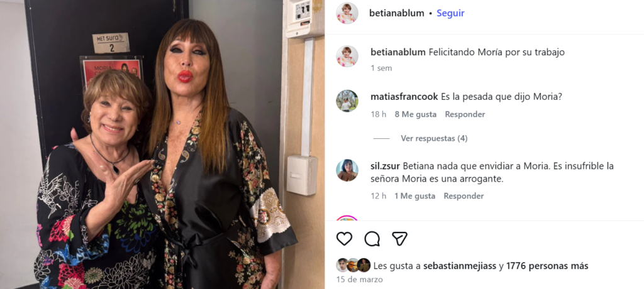This screenshot has width=644, height=289.
Task: Show the 8 Me gusta list
Action: tap(416, 114)
